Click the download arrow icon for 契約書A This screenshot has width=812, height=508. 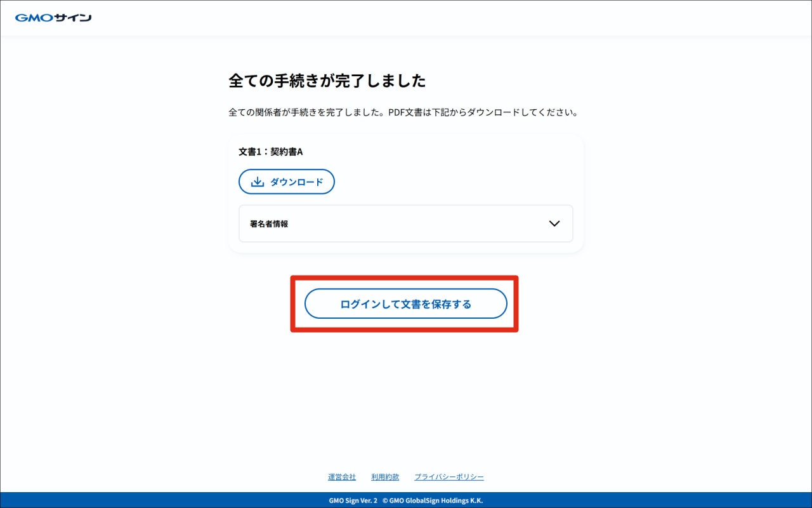pos(258,182)
